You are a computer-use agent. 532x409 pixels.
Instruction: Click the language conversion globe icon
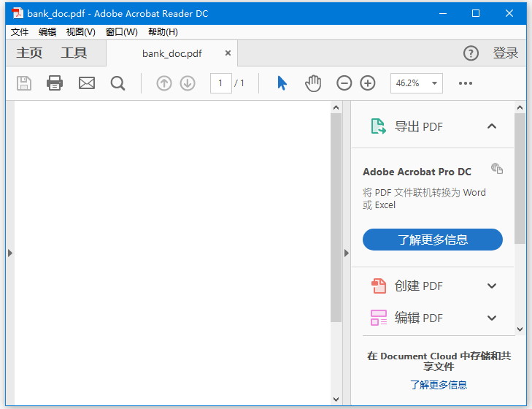pos(497,168)
